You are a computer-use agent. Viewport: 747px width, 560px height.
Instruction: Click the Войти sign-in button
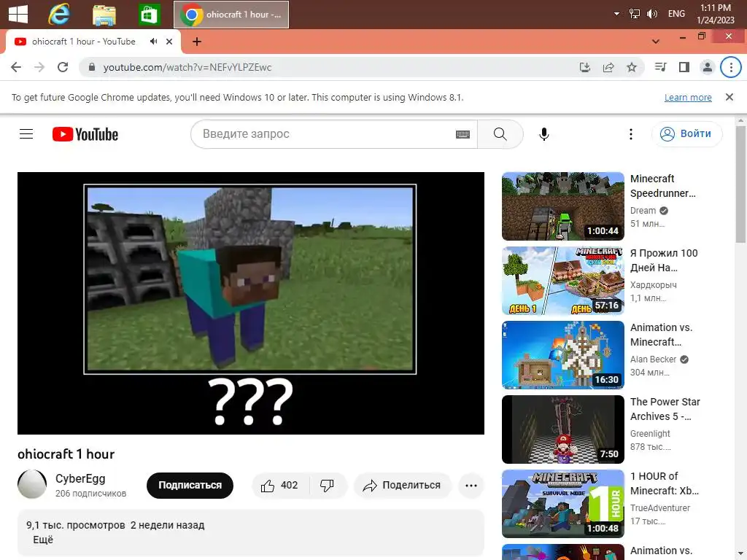[x=686, y=134]
